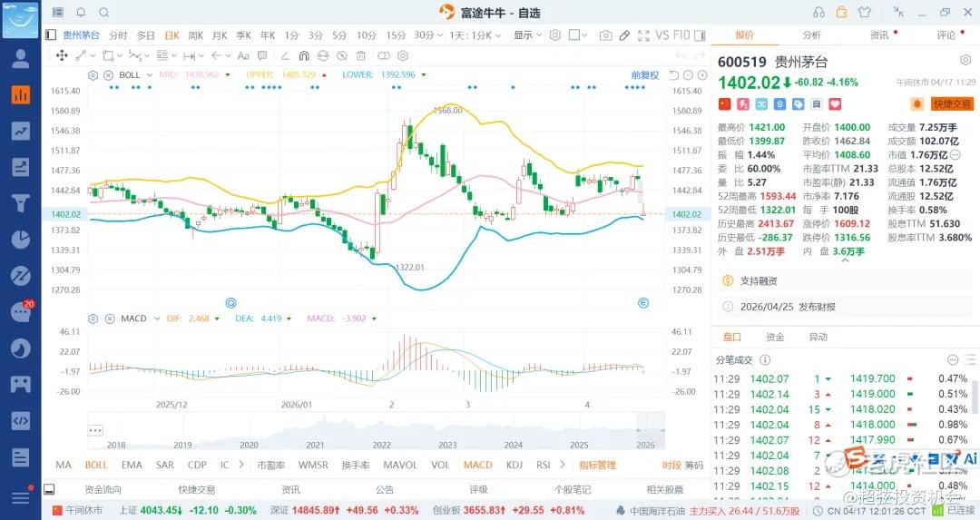Open the BOLL indicator dropdown arrow
The height and width of the screenshot is (520, 980).
(149, 74)
